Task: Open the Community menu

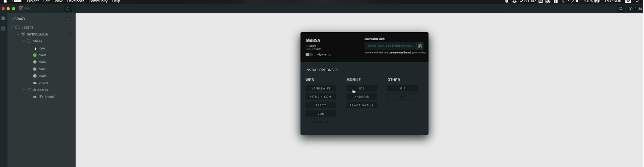Action: point(98,2)
